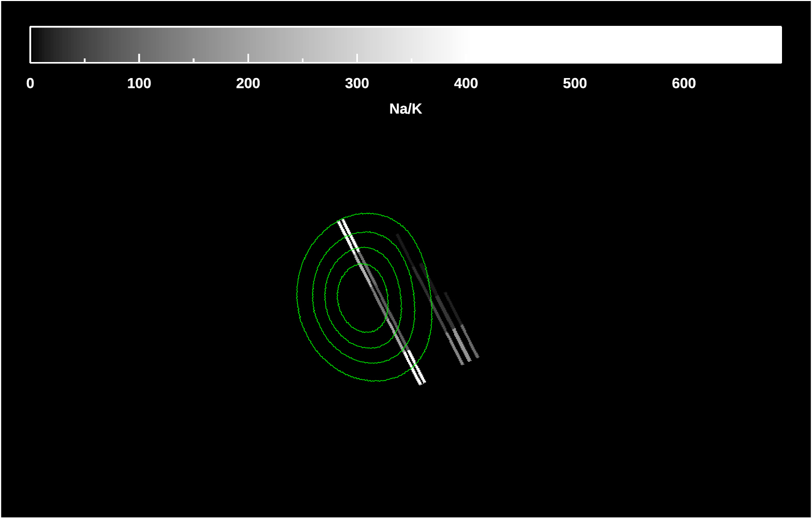Click the "Na/K" colorbar label
This screenshot has width=812, height=518.
click(x=405, y=109)
